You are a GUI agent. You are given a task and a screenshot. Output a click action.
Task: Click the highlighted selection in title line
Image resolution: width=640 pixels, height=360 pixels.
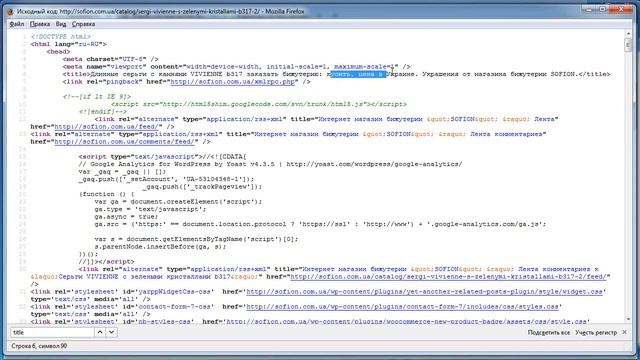(x=358, y=74)
